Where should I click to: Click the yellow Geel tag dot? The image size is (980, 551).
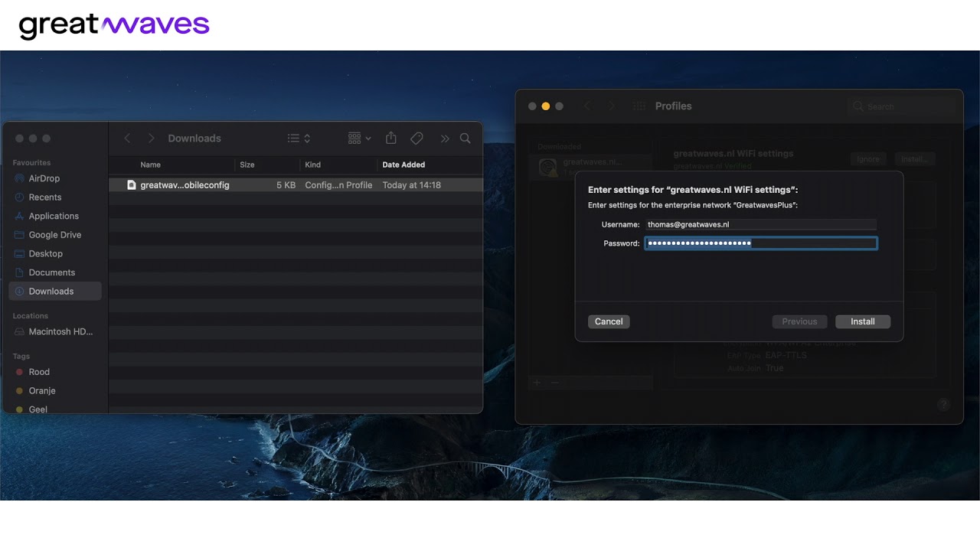click(19, 409)
